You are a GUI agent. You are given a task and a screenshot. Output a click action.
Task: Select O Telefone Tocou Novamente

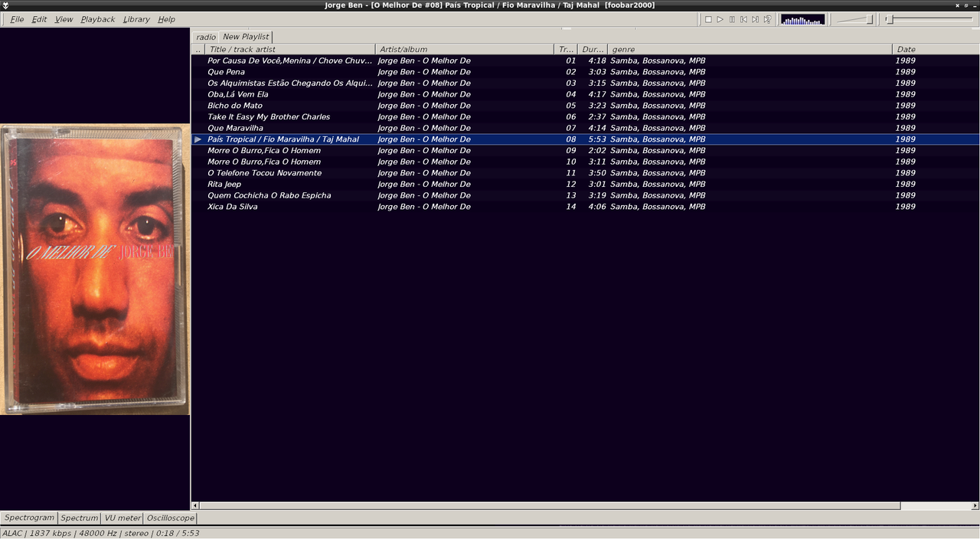pyautogui.click(x=586, y=173)
